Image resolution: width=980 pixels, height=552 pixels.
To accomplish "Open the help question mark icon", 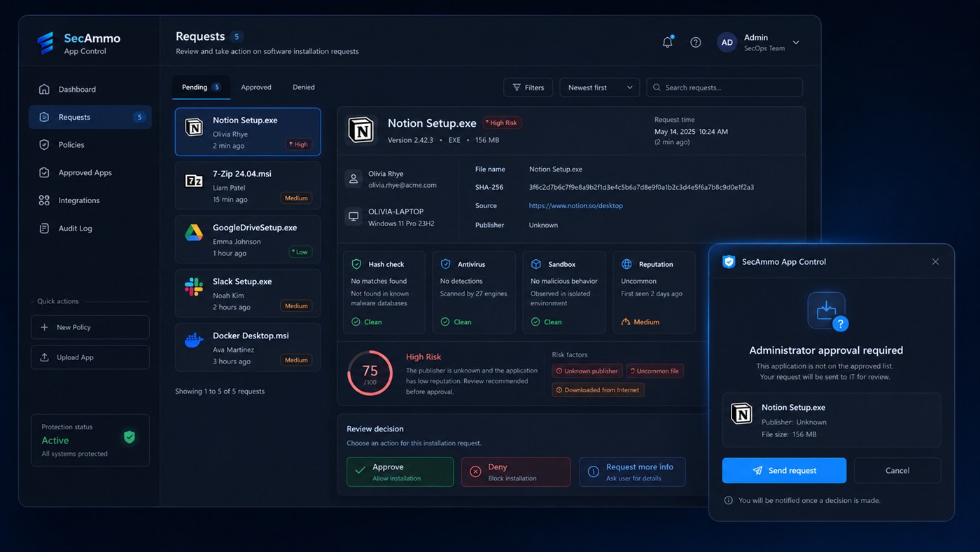I will pos(696,42).
